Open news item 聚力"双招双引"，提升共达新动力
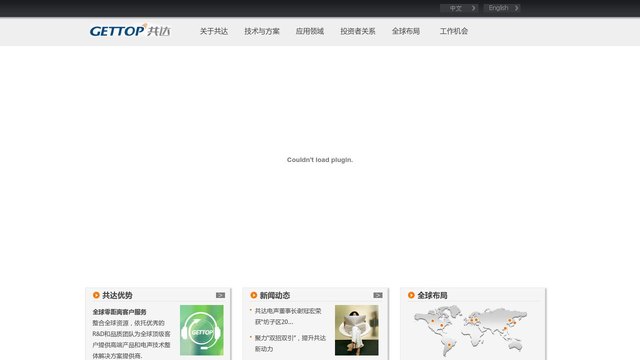This screenshot has width=640, height=360. point(290,343)
